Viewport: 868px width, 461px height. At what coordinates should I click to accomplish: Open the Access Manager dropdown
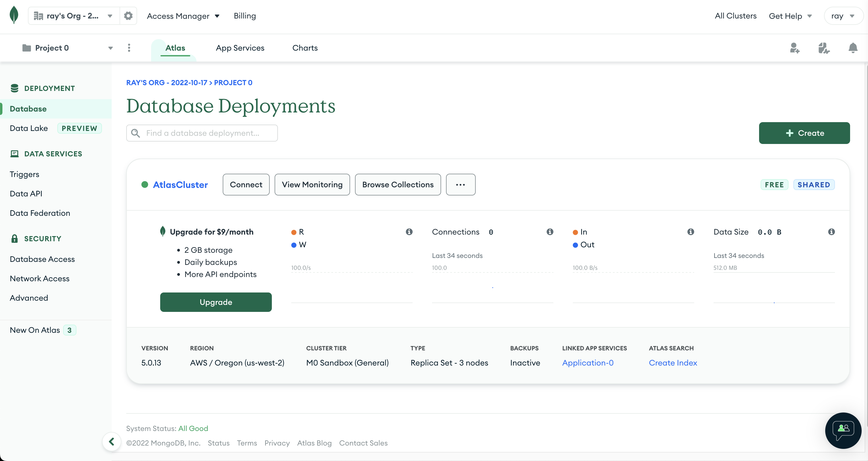[x=183, y=16]
